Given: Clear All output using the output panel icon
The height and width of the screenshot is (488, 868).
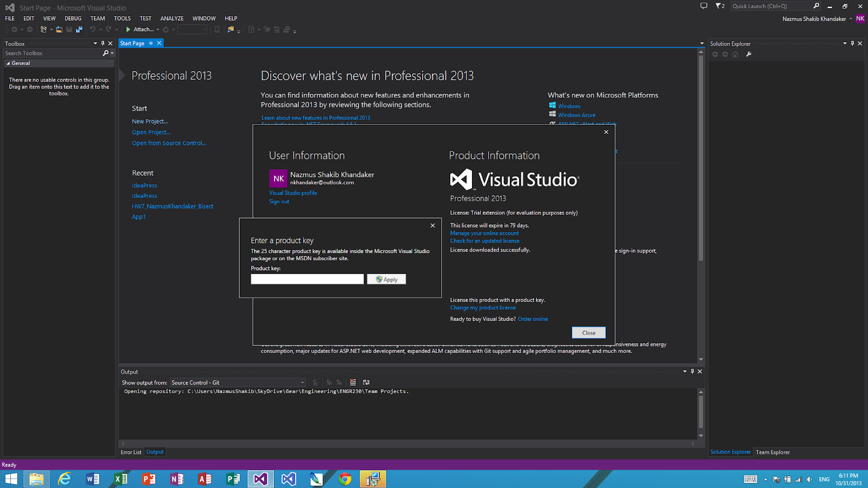Looking at the screenshot, I should pyautogui.click(x=353, y=382).
